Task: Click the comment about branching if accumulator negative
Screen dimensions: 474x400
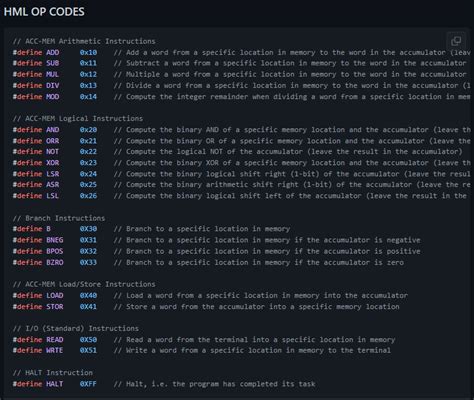Action: click(267, 240)
